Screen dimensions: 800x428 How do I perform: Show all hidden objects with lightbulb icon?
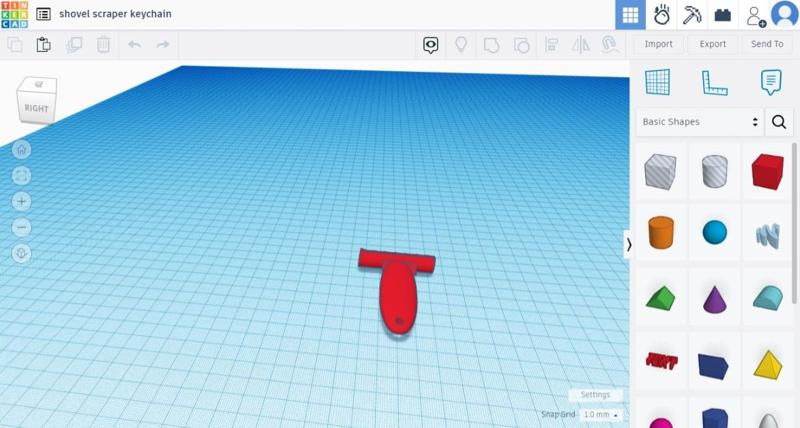pyautogui.click(x=461, y=44)
